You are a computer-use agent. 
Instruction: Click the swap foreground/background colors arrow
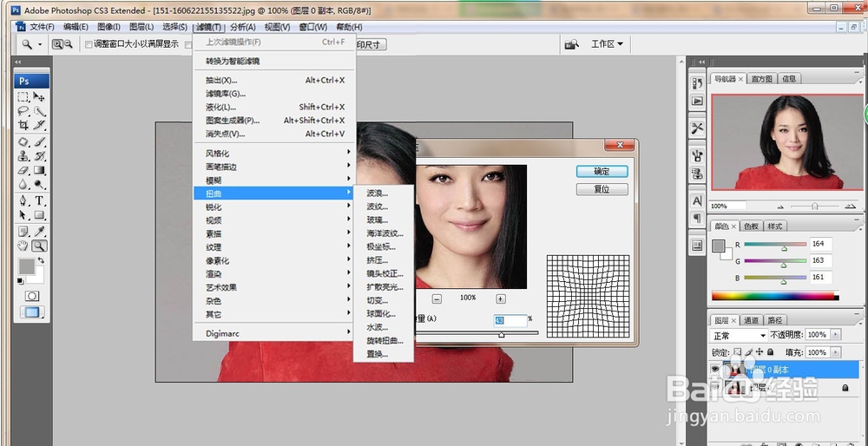click(41, 260)
